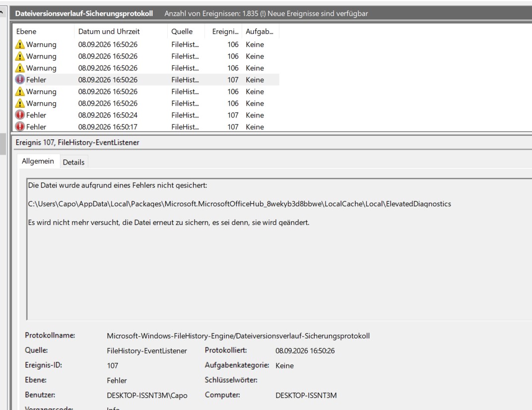Click the error icon of the highlighted Fehler row
Image resolution: width=532 pixels, height=410 pixels.
click(20, 80)
